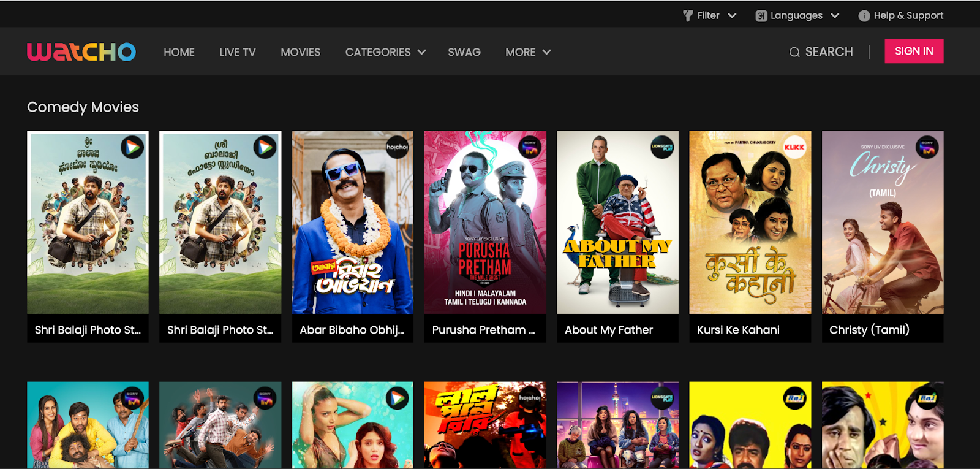Click the "Purusha Pretham ..." title
The image size is (980, 469).
click(x=484, y=330)
